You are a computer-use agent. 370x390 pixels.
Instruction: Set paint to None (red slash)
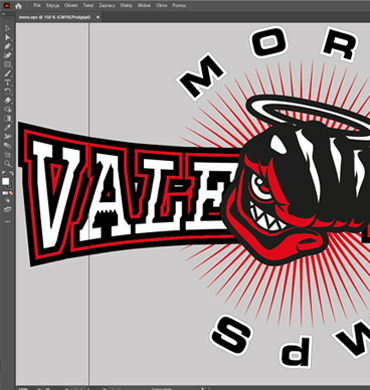pyautogui.click(x=11, y=193)
